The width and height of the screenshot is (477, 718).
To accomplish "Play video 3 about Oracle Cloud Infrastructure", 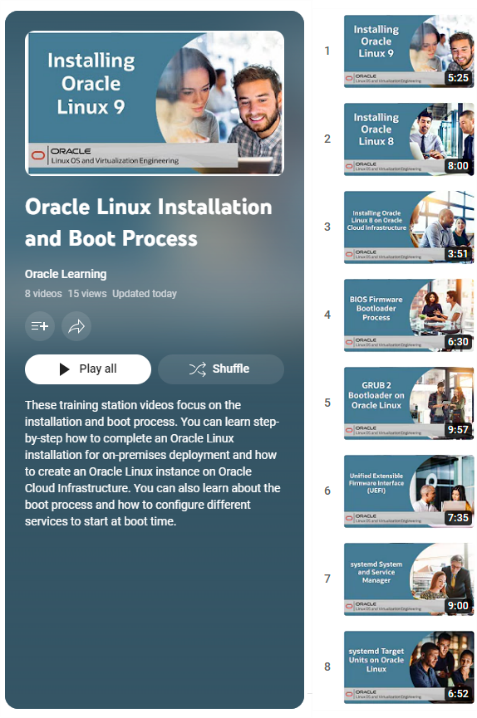I will [x=409, y=227].
